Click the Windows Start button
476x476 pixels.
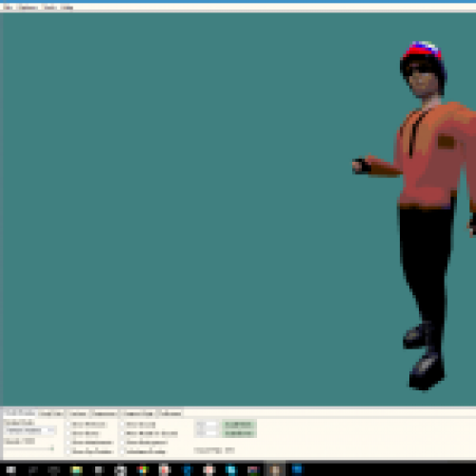click(11, 469)
